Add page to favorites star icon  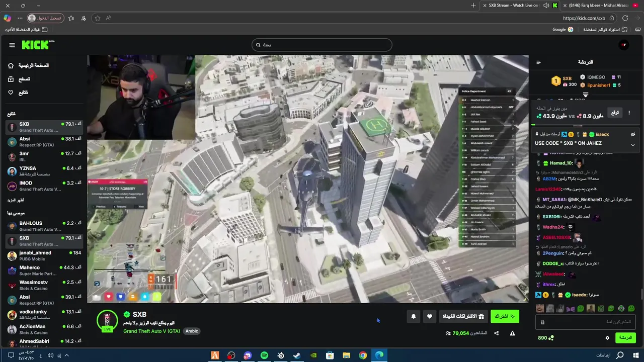point(98,18)
